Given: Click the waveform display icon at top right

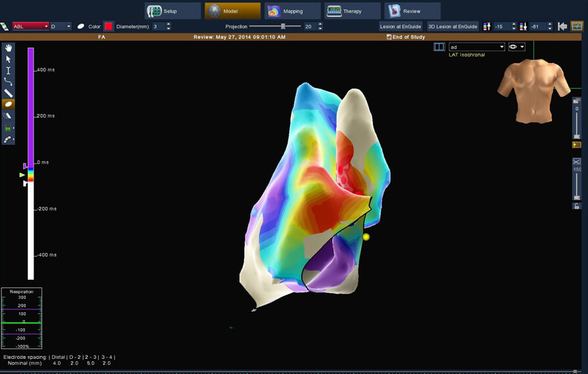Looking at the screenshot, I should [577, 26].
